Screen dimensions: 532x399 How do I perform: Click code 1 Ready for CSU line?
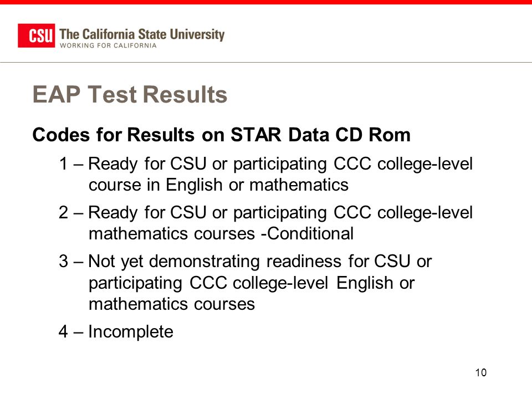coord(265,164)
